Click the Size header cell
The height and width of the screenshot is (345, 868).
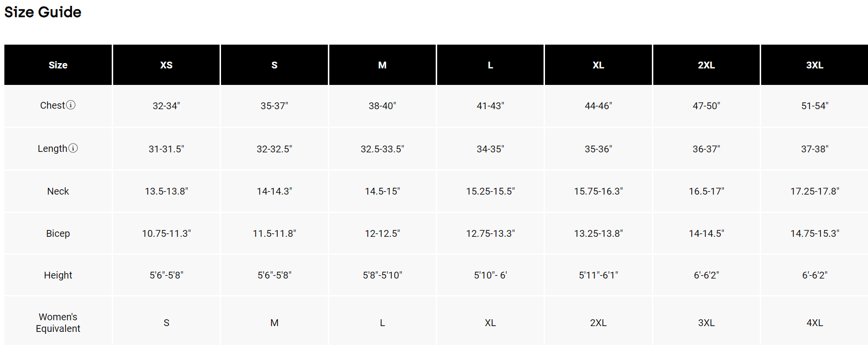(x=58, y=65)
